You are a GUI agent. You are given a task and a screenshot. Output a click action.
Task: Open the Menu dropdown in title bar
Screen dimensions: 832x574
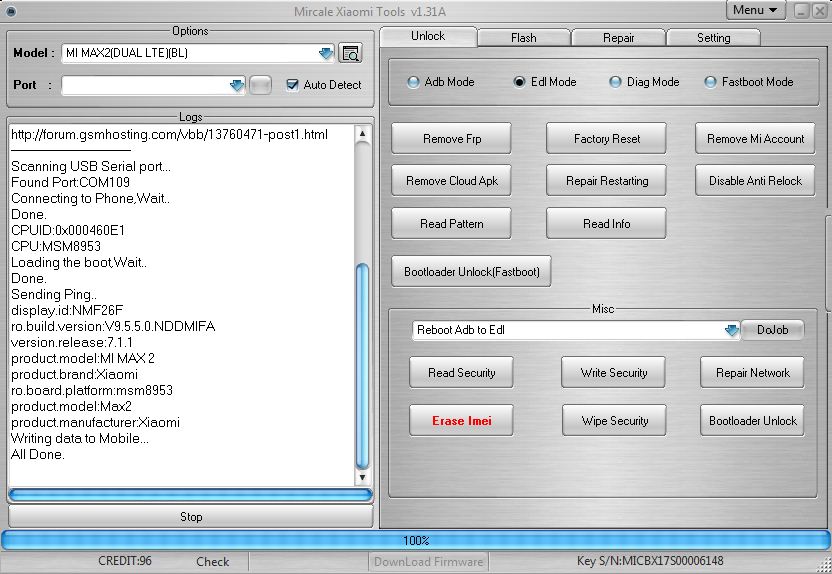[x=755, y=10]
